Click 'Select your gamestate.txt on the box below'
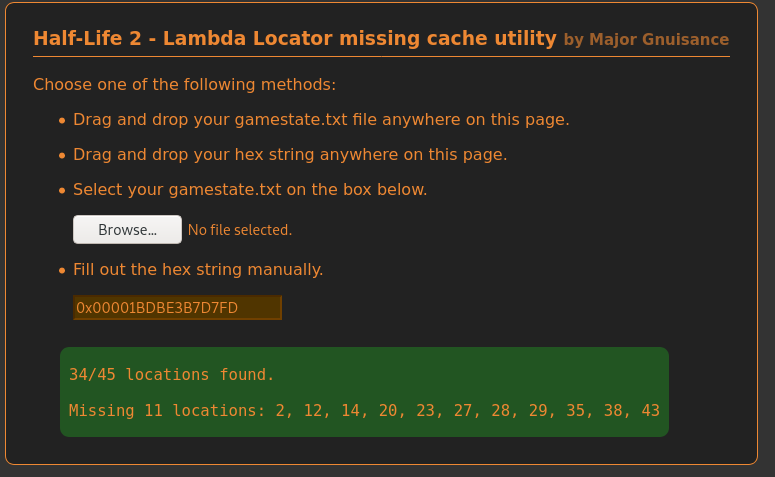The width and height of the screenshot is (775, 477). [250, 189]
